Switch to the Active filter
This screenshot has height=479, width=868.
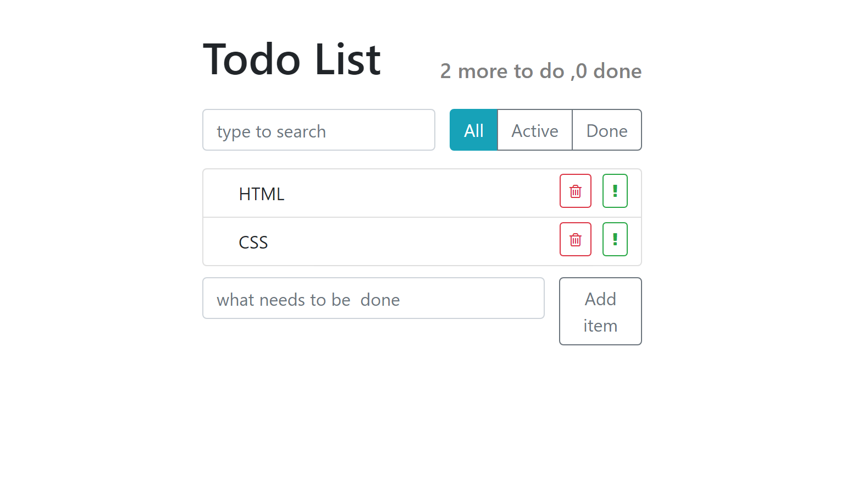[534, 130]
